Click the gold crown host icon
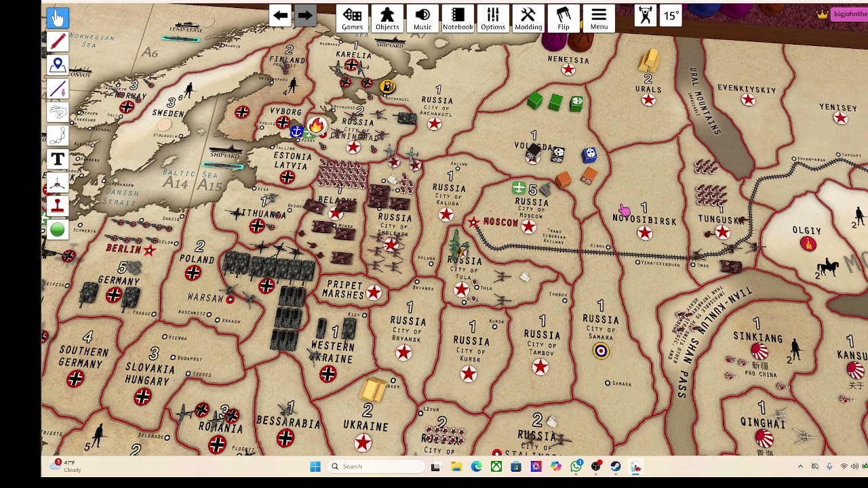This screenshot has width=868, height=488. tap(823, 14)
